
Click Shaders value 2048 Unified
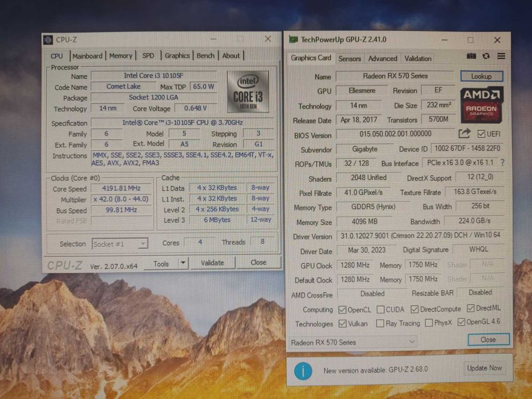coord(368,177)
